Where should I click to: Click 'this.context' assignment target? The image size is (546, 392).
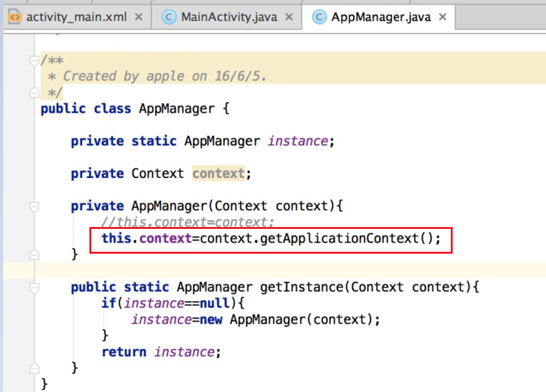click(147, 239)
